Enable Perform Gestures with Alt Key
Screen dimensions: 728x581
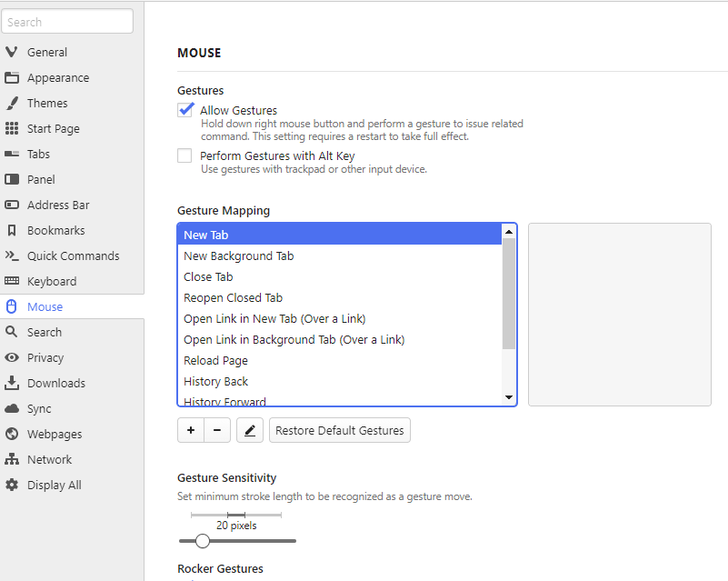[x=185, y=156]
